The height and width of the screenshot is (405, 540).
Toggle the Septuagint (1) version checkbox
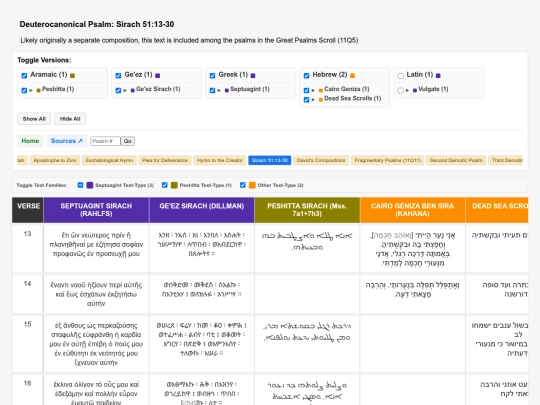pos(212,90)
